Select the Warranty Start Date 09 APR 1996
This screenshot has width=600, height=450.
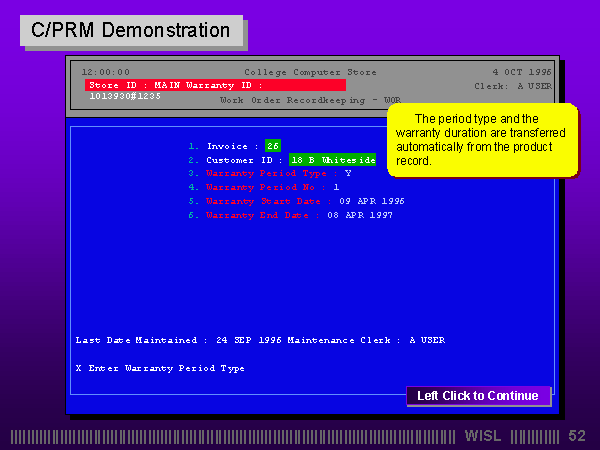[372, 201]
